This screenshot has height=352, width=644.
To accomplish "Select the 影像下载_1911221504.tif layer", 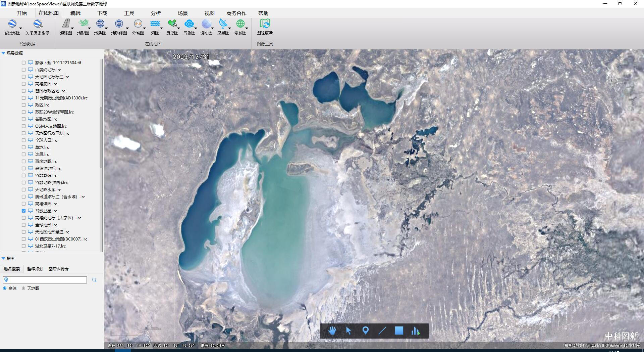I will 58,62.
